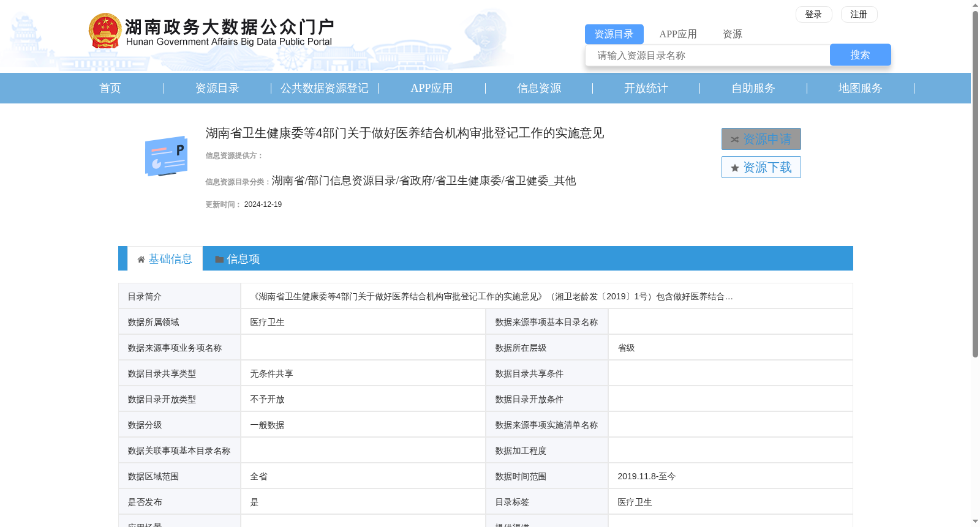
Task: Open 公共数据资源登记 in navigation bar
Action: (325, 88)
